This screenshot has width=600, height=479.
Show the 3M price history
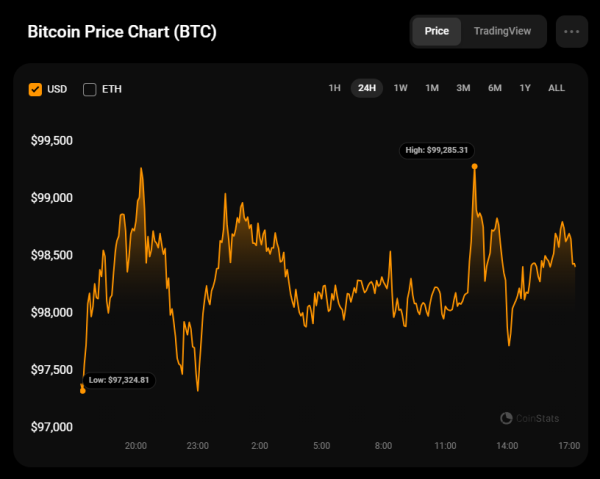463,88
